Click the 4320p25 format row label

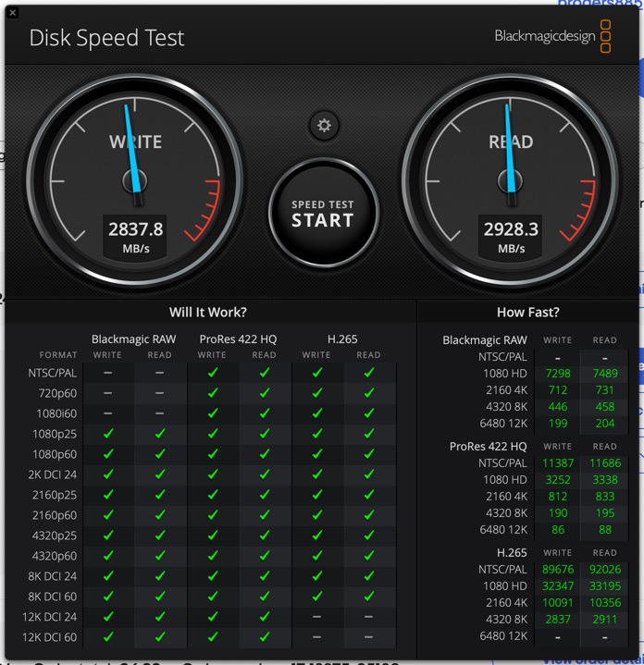(55, 536)
